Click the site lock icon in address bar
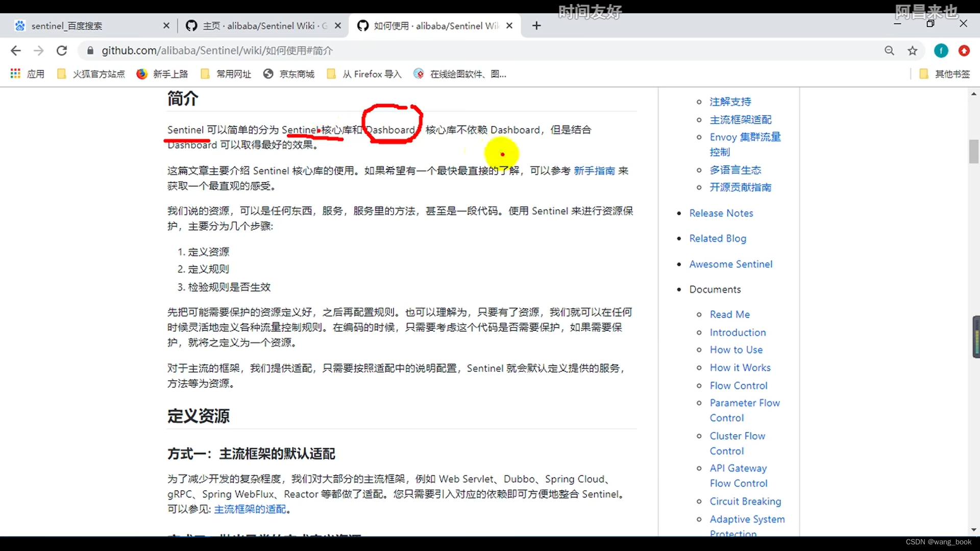The image size is (980, 551). pos(90,51)
